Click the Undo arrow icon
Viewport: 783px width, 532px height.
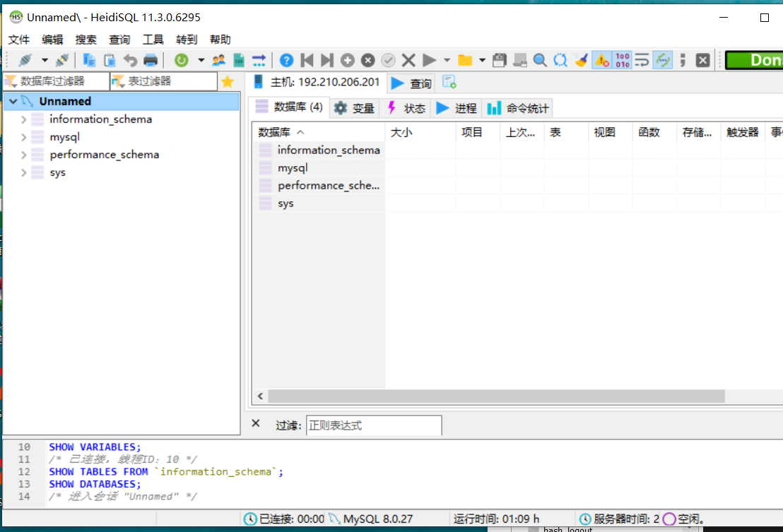click(x=130, y=60)
